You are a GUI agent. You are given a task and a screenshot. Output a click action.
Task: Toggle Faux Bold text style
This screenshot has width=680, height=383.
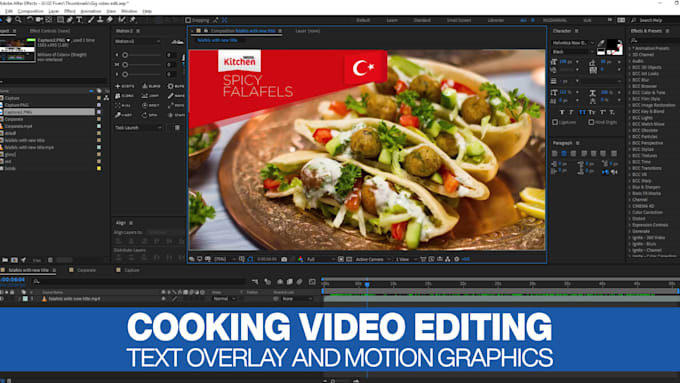pos(562,112)
